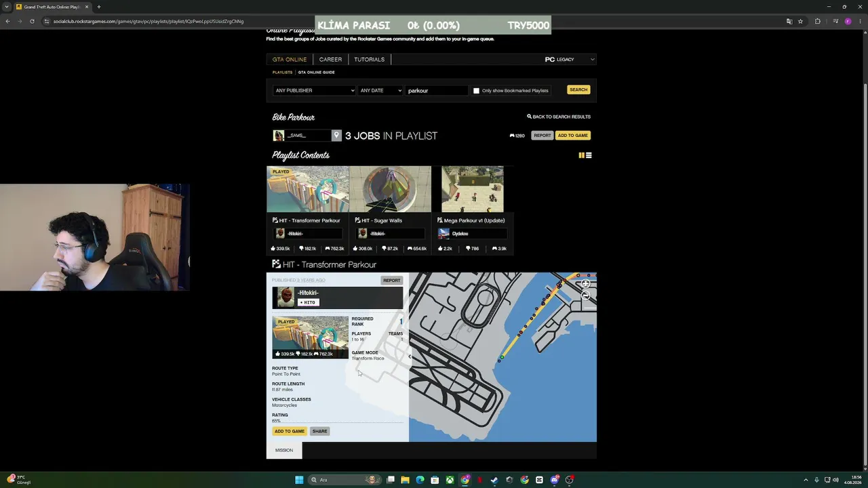This screenshot has width=868, height=488.
Task: Open Mega Parkour v1 (Update) job title
Action: point(474,220)
